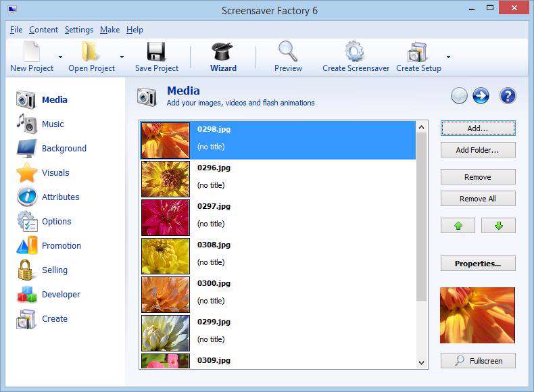Select the 0296.jpg yellow flower thumbnail
534x392 pixels.
[165, 179]
